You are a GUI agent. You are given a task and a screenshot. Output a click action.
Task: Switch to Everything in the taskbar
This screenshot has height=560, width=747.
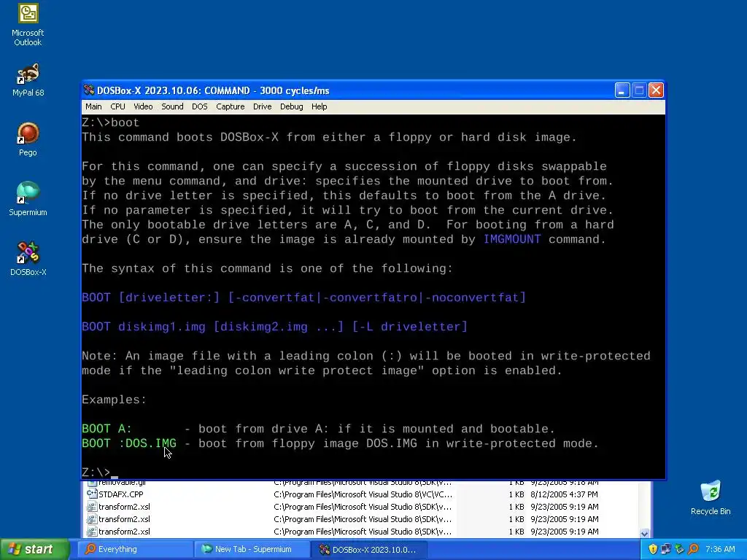pyautogui.click(x=134, y=549)
